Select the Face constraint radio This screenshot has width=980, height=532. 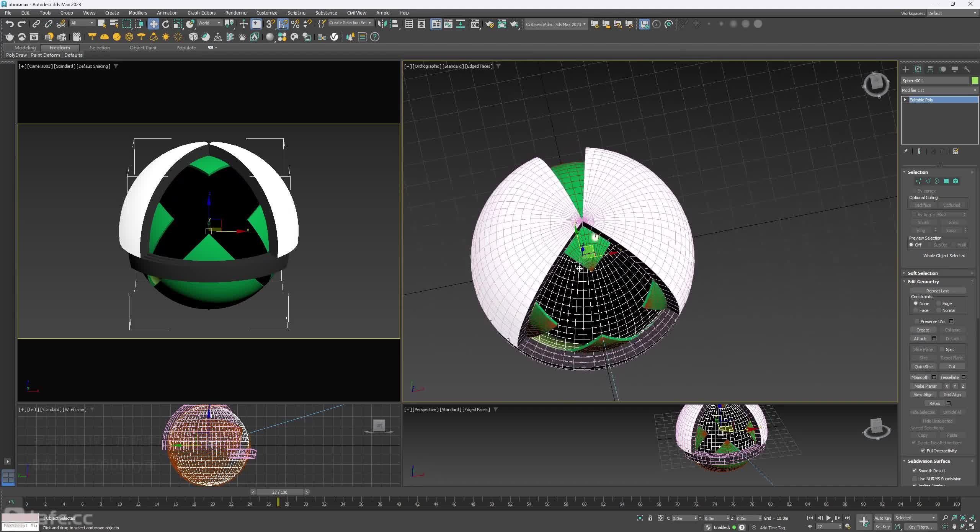point(916,310)
